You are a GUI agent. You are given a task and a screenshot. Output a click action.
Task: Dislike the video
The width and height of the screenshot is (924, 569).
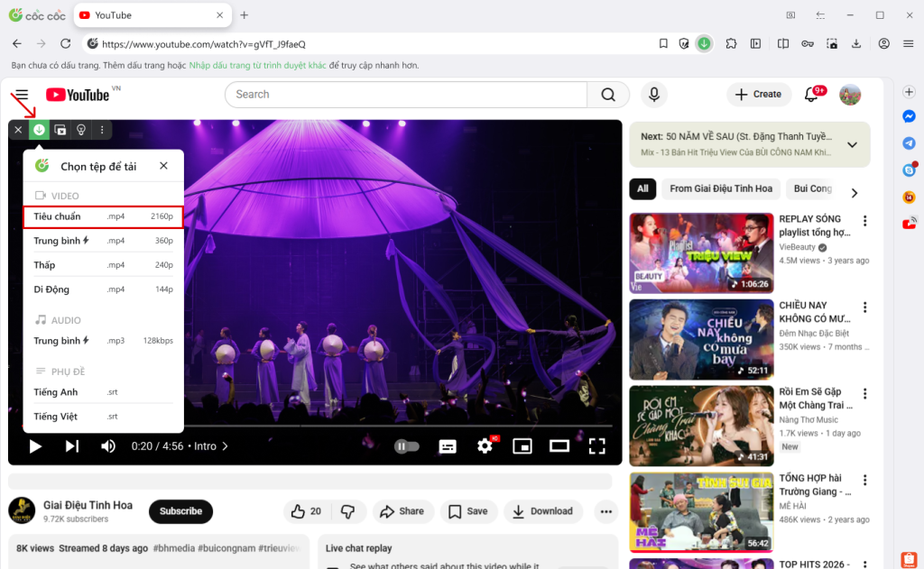[348, 511]
